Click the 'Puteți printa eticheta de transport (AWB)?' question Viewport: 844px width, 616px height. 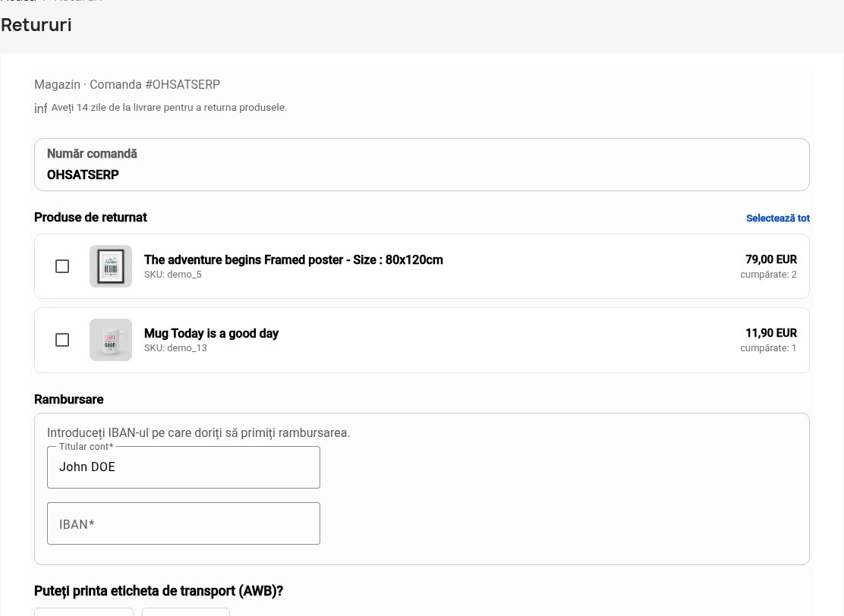158,591
